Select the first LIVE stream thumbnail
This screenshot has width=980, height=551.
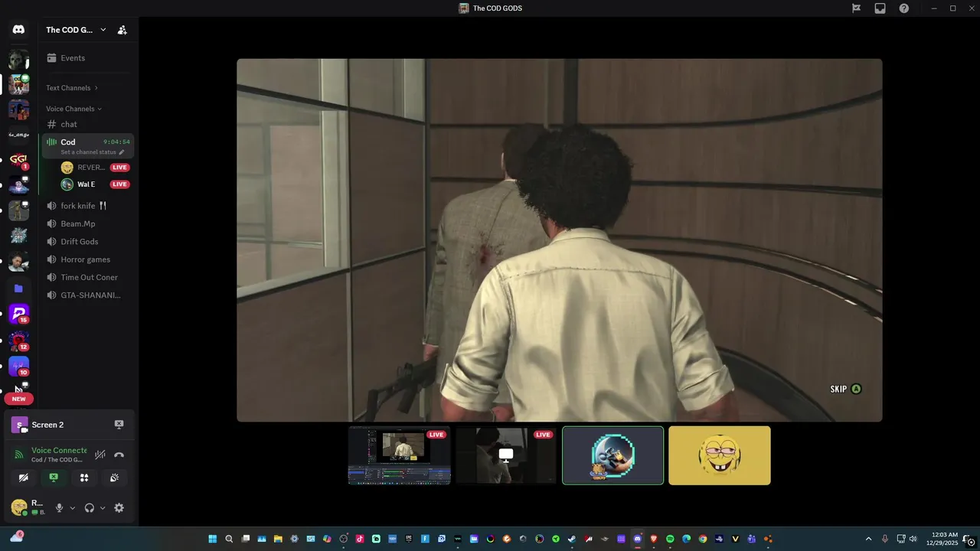[x=400, y=455]
